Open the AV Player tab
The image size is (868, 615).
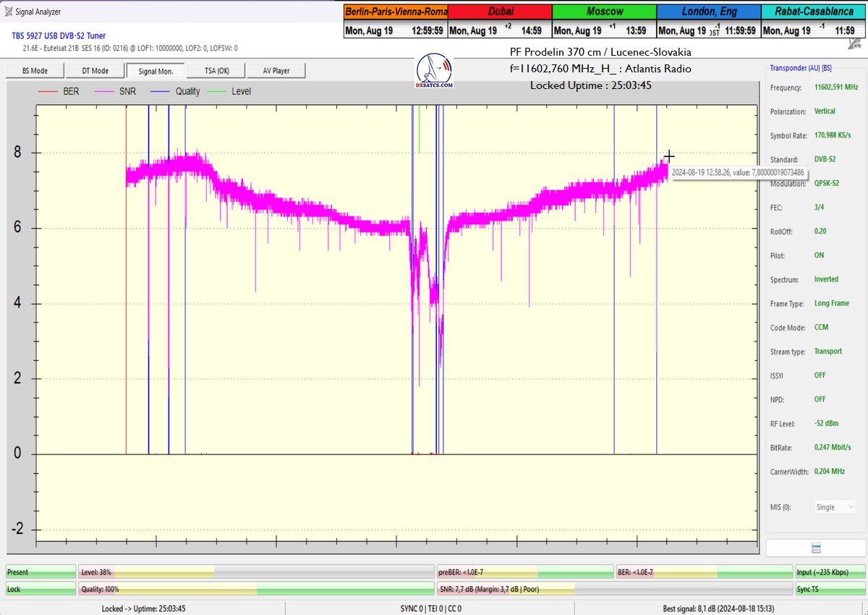click(276, 71)
